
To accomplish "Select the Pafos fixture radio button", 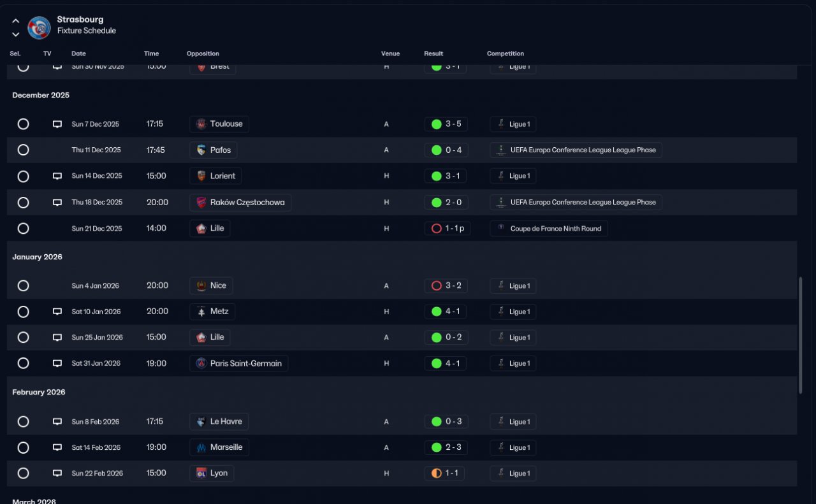I will click(24, 150).
